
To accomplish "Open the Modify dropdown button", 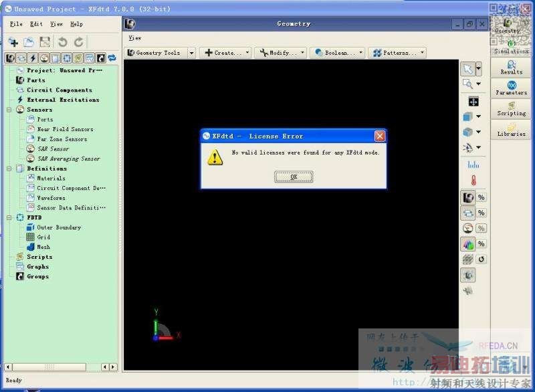I will click(x=282, y=53).
